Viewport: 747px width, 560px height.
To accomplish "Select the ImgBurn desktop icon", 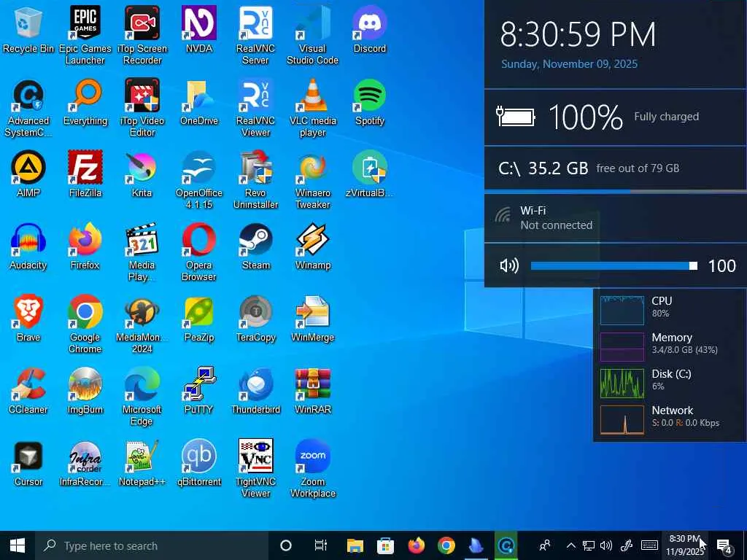I will click(x=85, y=391).
